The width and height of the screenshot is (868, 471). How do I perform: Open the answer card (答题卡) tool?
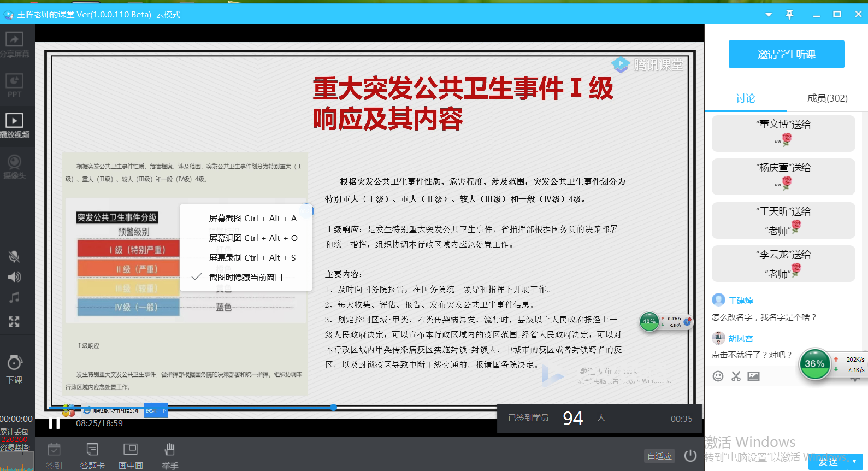pyautogui.click(x=92, y=450)
